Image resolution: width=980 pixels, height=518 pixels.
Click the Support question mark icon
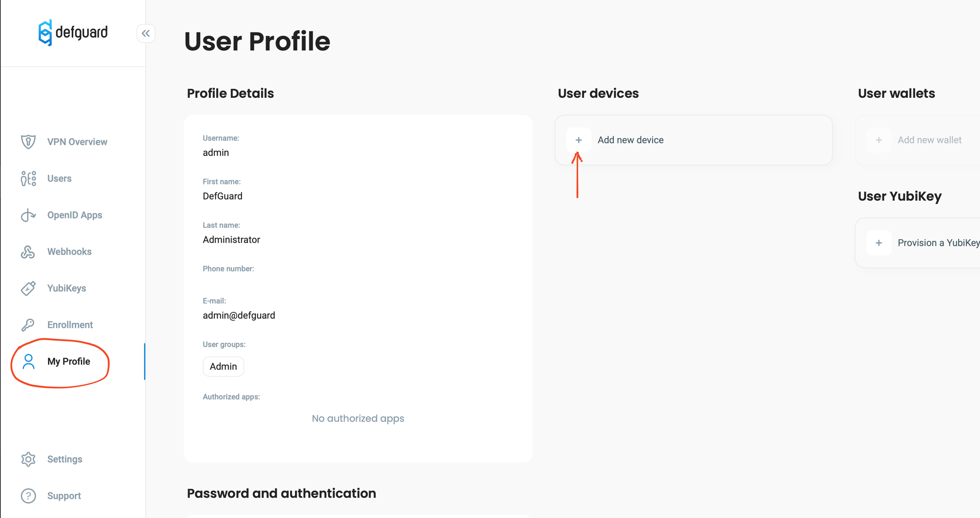pos(28,495)
